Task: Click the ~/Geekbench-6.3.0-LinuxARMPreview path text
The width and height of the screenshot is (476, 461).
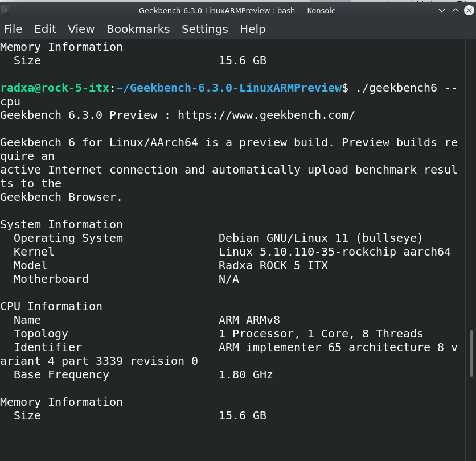Action: coord(229,88)
